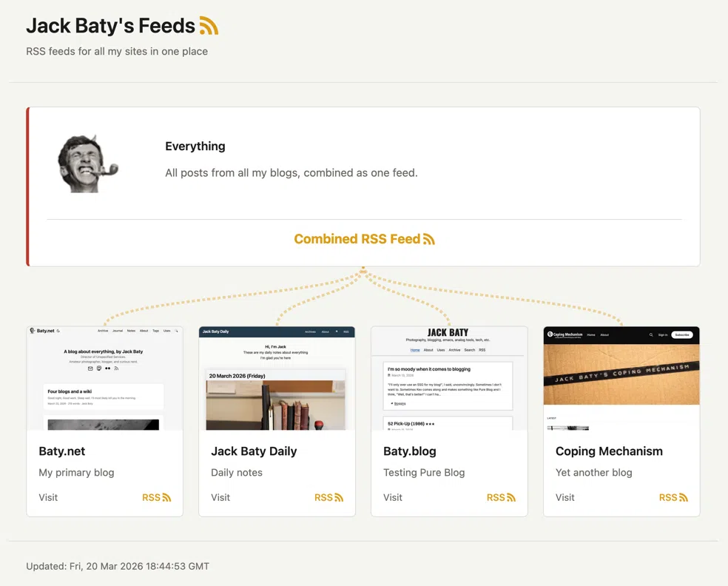Open the Combined RSS Feed link

pos(357,239)
